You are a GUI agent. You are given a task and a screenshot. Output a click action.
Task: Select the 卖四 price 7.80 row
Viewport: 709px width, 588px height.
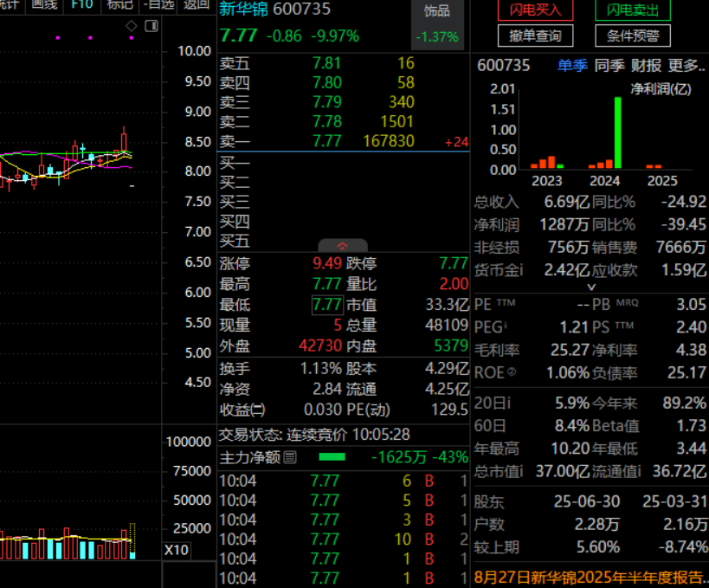343,83
